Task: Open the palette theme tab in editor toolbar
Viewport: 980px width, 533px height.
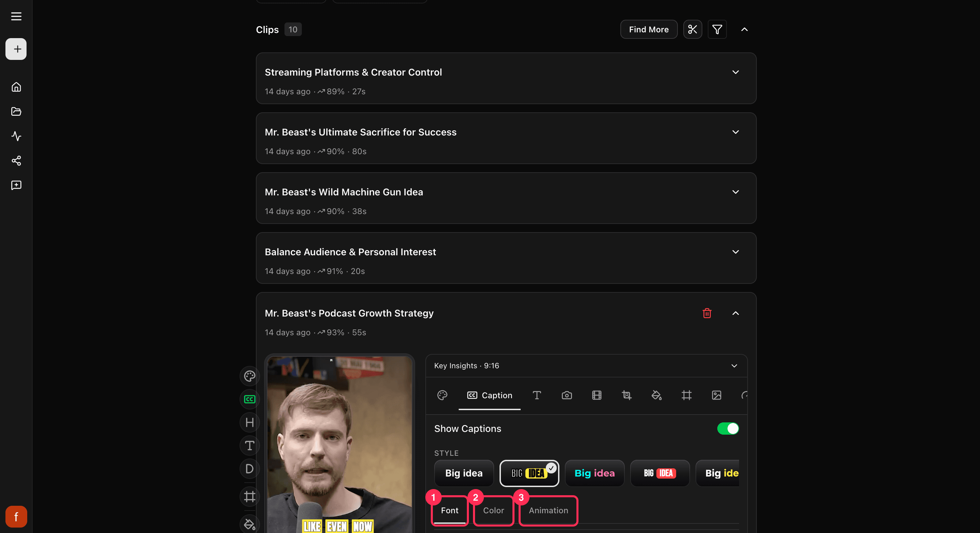Action: coord(442,395)
